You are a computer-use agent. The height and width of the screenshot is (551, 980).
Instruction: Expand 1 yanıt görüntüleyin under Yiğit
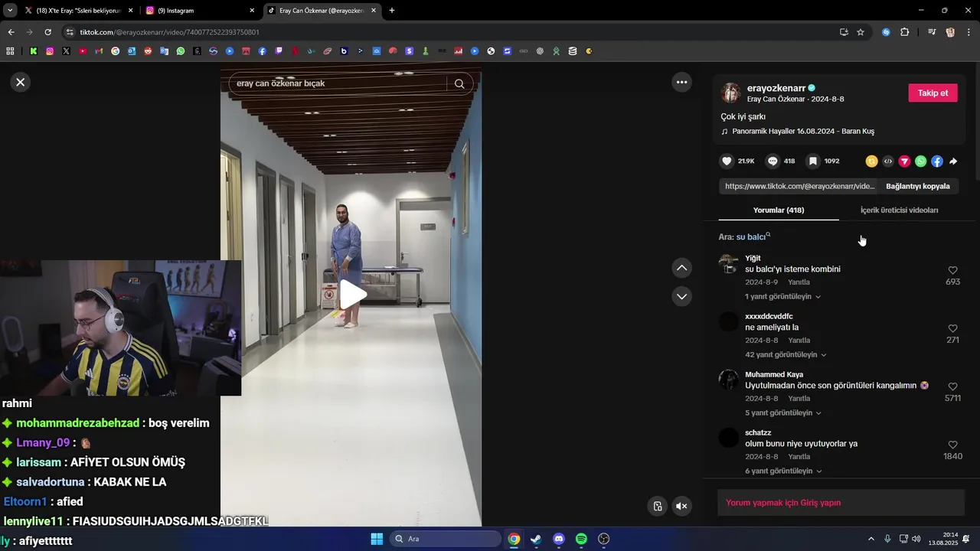click(782, 296)
